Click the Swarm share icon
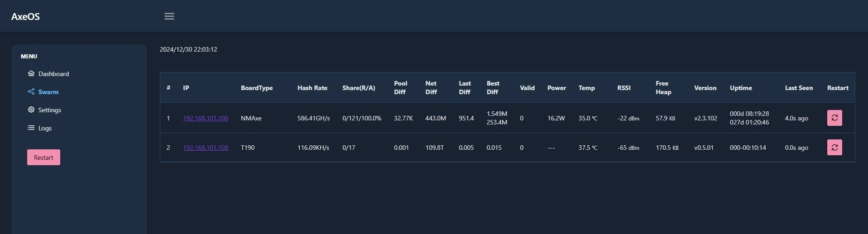This screenshot has width=868, height=234. tap(31, 91)
